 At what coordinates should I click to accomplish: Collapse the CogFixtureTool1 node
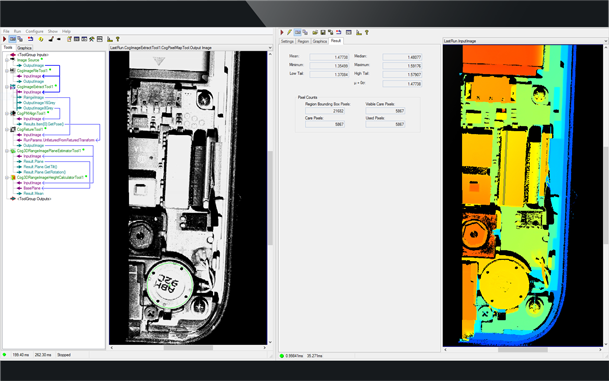coord(7,129)
